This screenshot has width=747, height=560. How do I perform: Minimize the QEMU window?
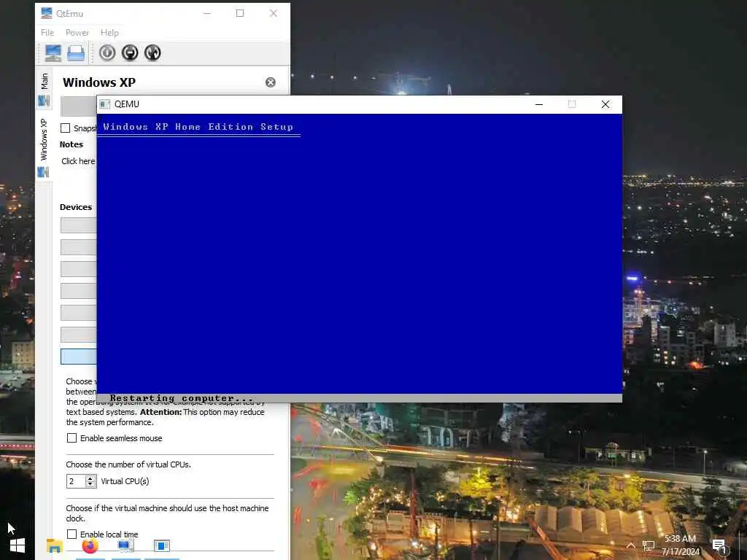pyautogui.click(x=539, y=104)
